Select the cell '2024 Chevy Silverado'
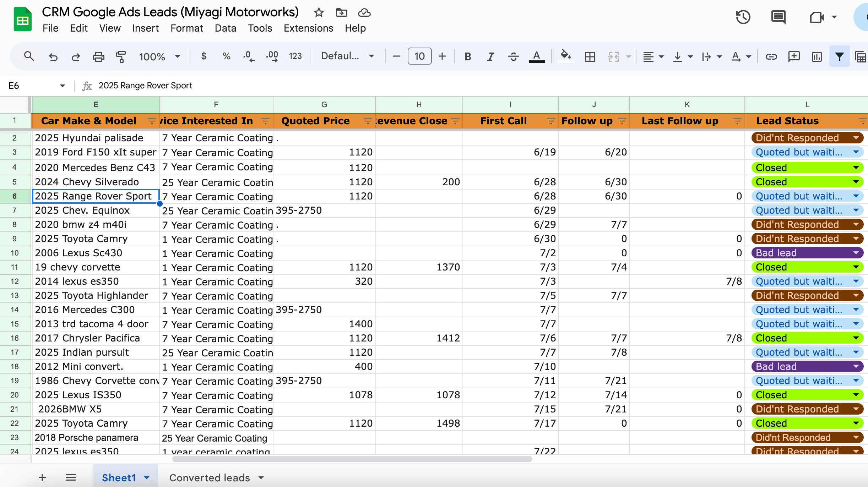This screenshot has width=868, height=487. [96, 182]
